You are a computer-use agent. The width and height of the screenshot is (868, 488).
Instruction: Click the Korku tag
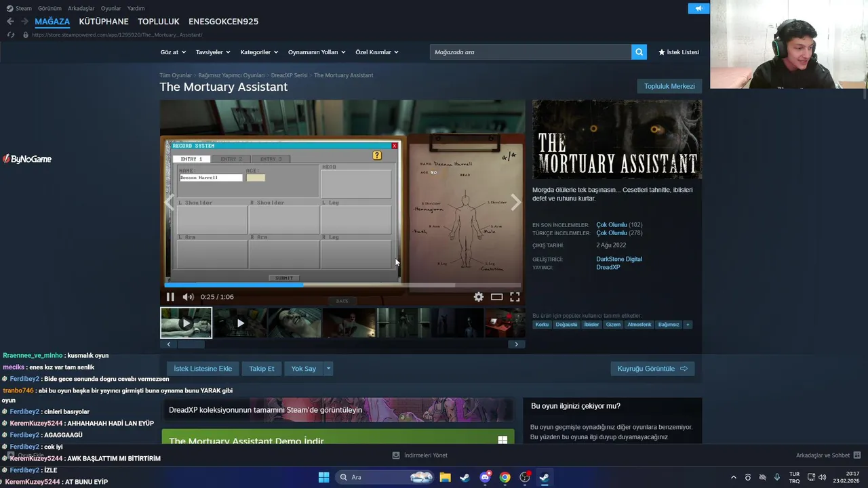pyautogui.click(x=542, y=325)
